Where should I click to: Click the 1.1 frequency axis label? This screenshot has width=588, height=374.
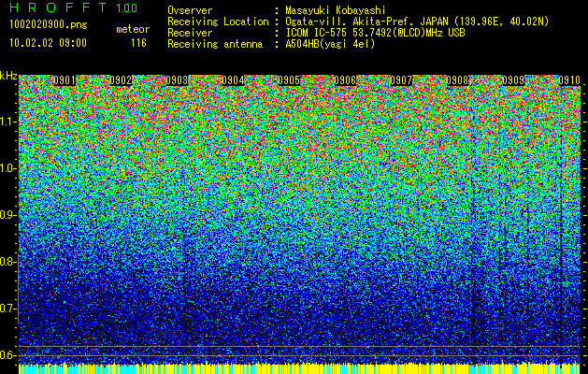tap(7, 122)
